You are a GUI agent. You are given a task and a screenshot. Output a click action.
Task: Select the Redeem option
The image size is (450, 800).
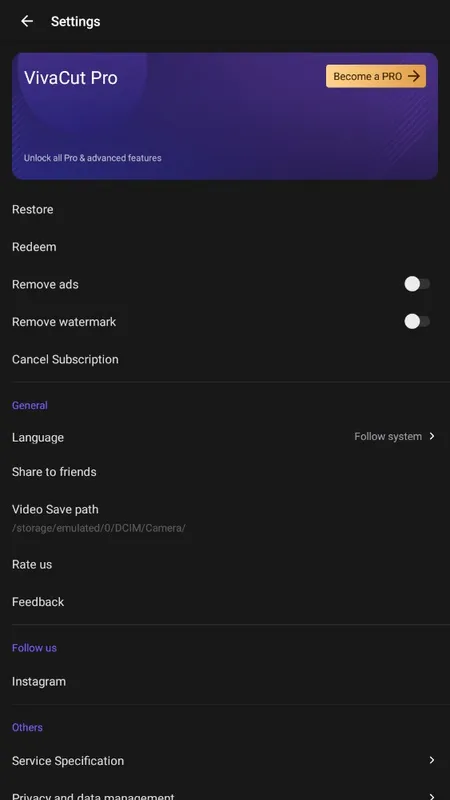pos(225,247)
